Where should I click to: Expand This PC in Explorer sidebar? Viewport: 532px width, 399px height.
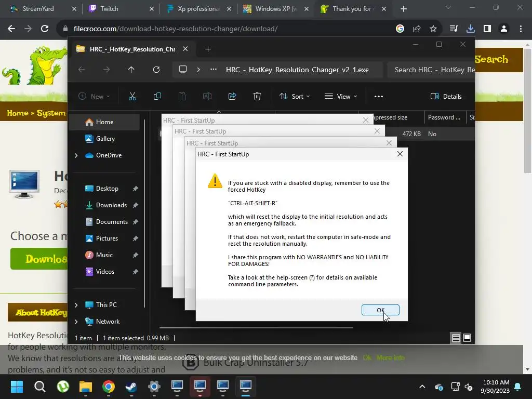[x=76, y=305]
